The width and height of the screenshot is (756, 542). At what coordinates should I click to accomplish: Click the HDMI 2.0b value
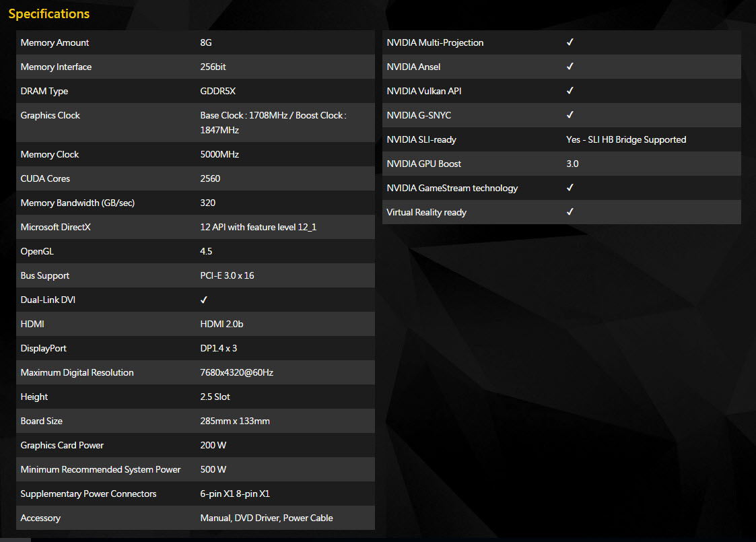point(221,324)
